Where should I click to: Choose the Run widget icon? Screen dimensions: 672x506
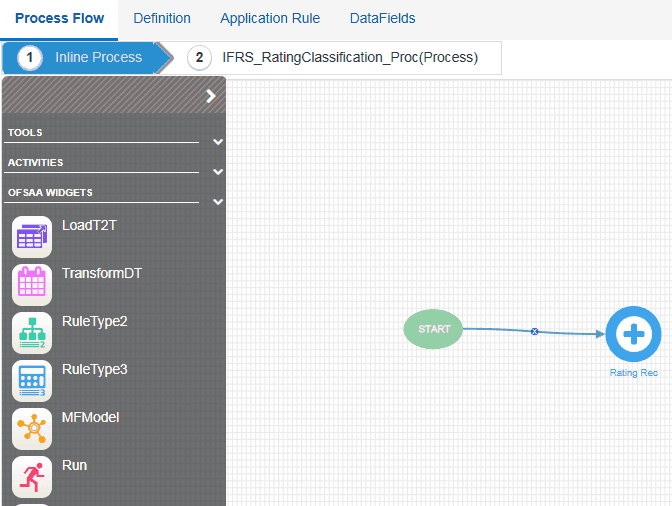pyautogui.click(x=32, y=477)
